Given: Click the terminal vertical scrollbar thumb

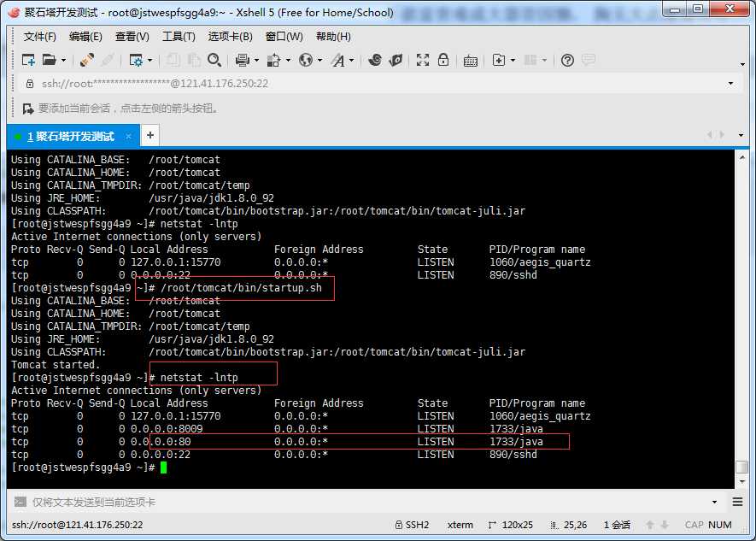Looking at the screenshot, I should (742, 467).
